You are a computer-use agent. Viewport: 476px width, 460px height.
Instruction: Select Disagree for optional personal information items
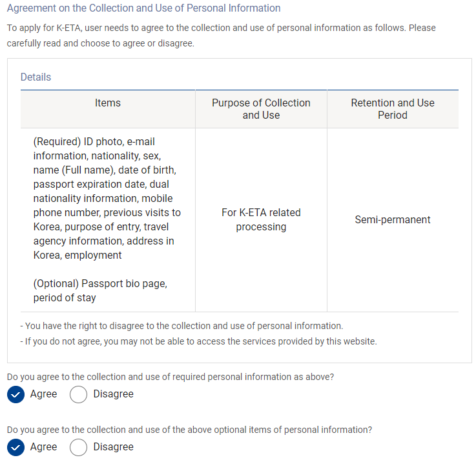pos(78,447)
